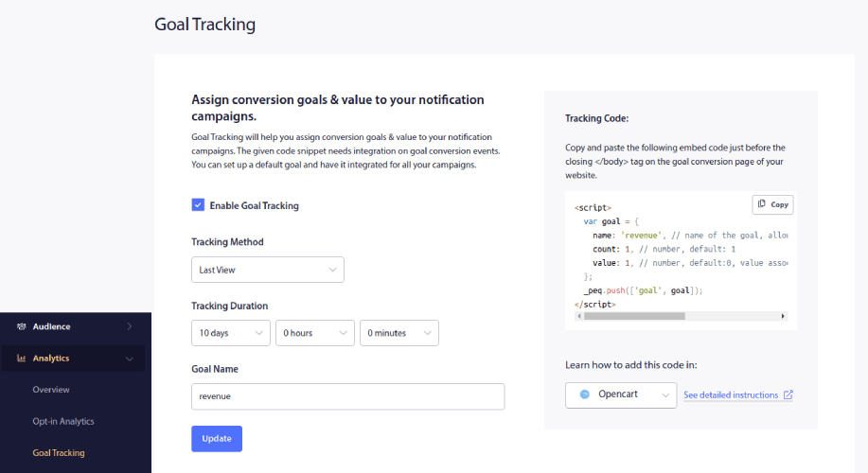Open the Opencart platform dropdown
The width and height of the screenshot is (868, 473).
[621, 395]
